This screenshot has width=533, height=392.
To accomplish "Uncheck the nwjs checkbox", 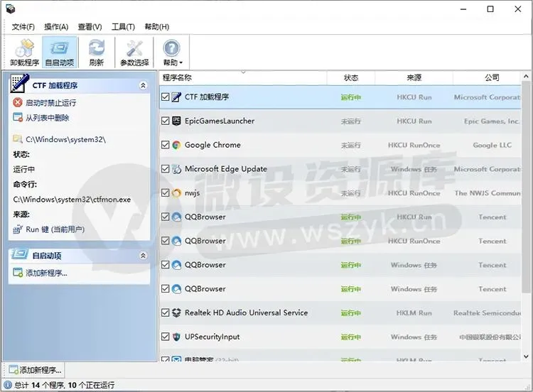I will coord(165,193).
